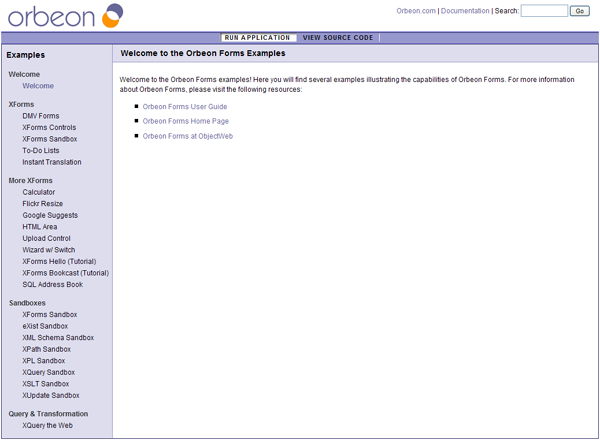This screenshot has width=600, height=440.
Task: Open the Calculator example
Action: [39, 192]
